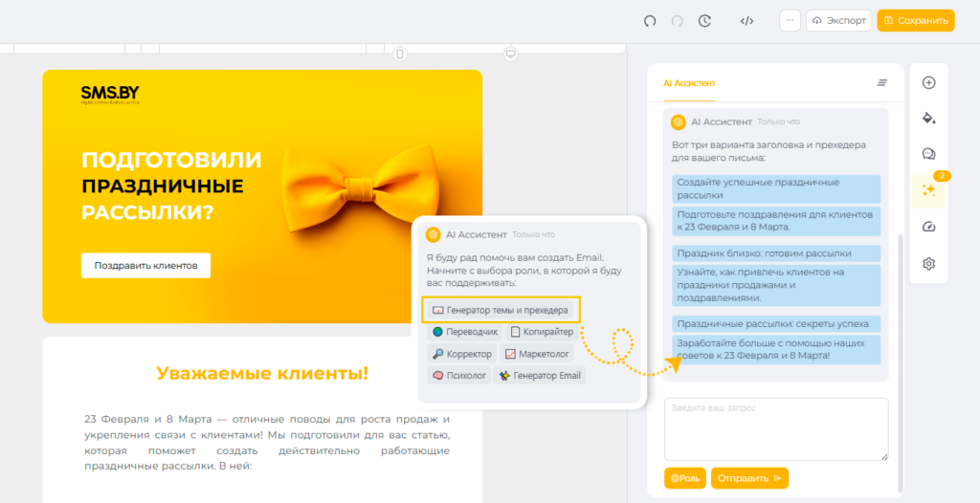Click the Поздравить клиентов button in email

click(145, 266)
